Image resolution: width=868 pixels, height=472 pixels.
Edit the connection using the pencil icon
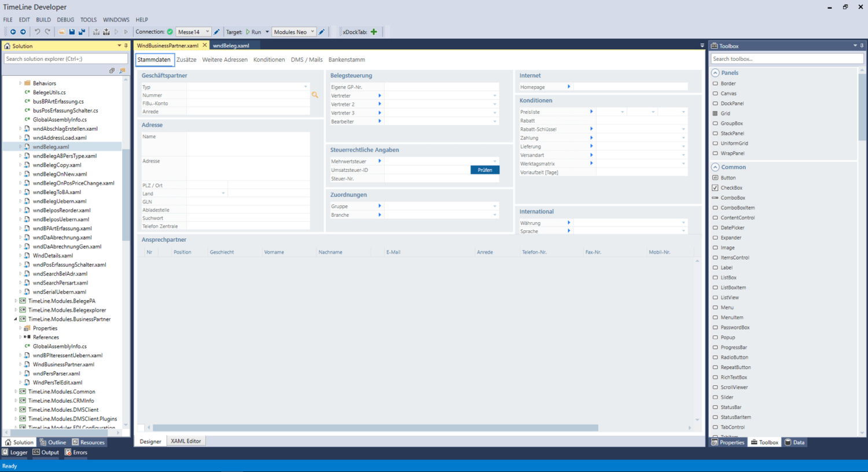coord(216,32)
